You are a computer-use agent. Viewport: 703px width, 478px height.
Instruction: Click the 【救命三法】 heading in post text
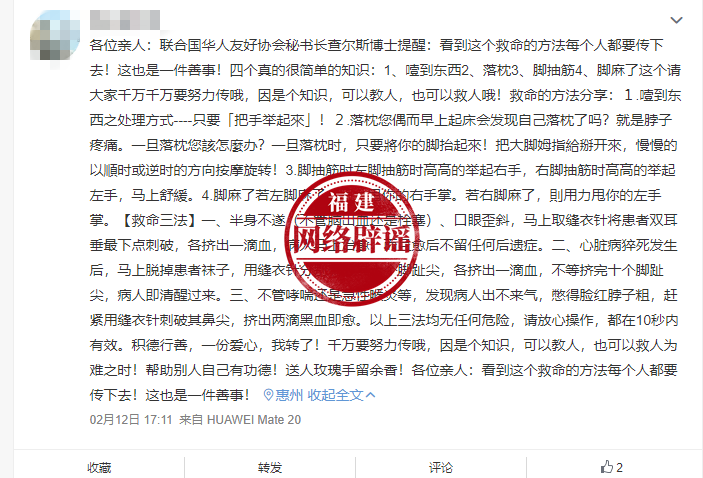tap(159, 220)
